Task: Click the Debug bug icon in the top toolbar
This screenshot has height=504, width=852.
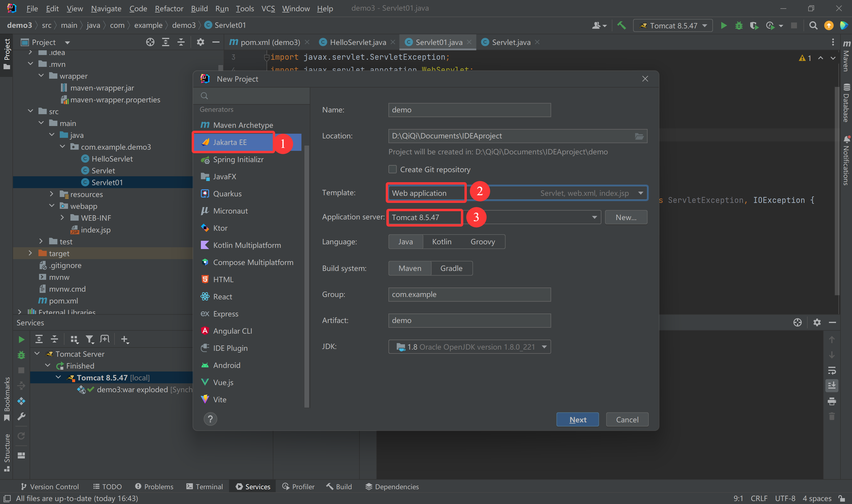Action: pos(739,25)
